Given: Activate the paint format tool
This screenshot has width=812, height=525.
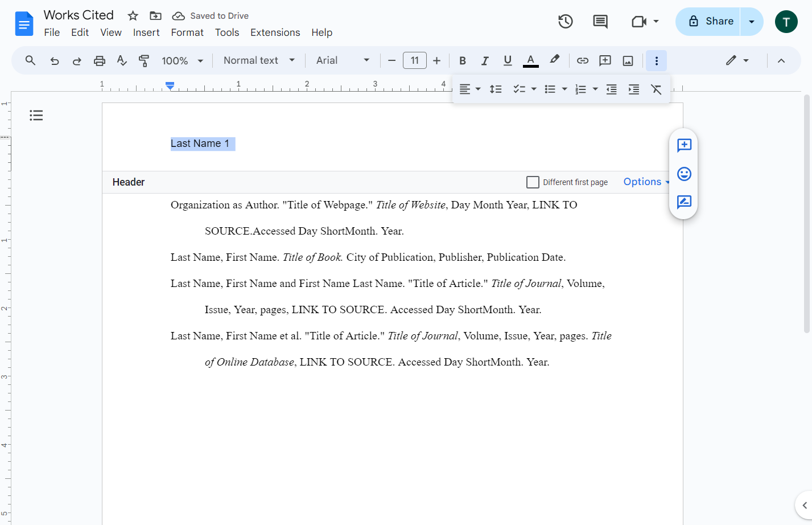Looking at the screenshot, I should pyautogui.click(x=144, y=60).
